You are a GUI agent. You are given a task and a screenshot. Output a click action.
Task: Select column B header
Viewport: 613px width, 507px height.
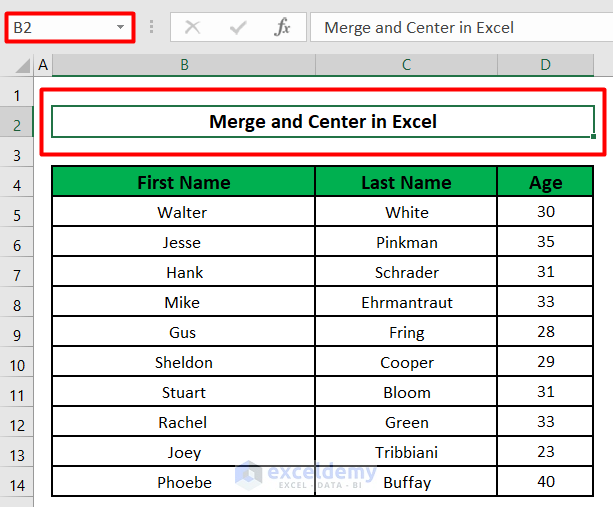[x=184, y=65]
